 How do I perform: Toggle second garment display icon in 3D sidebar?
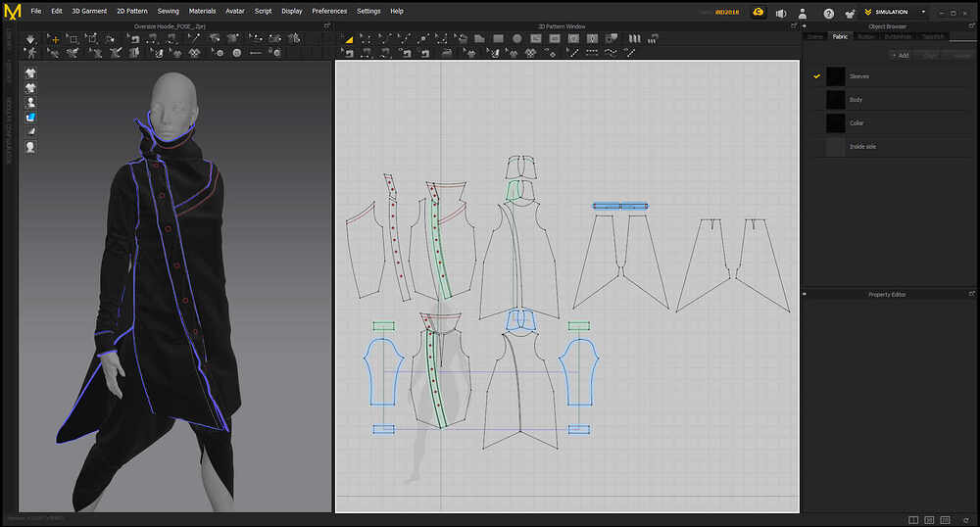click(x=30, y=88)
